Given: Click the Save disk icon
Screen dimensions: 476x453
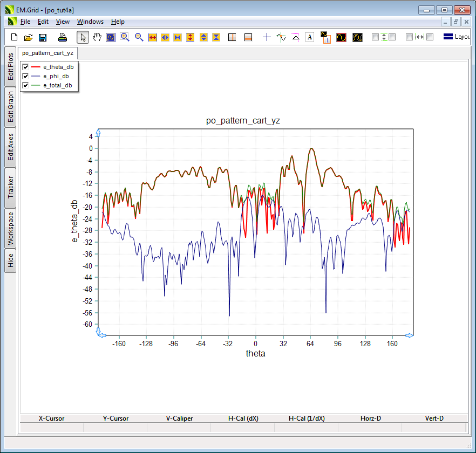Looking at the screenshot, I should coord(43,37).
